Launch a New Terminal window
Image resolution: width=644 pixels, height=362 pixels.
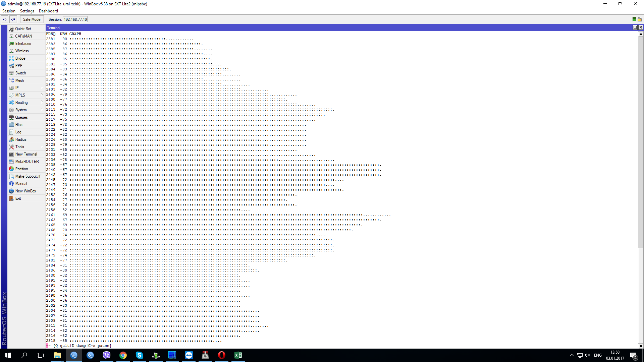tap(26, 154)
